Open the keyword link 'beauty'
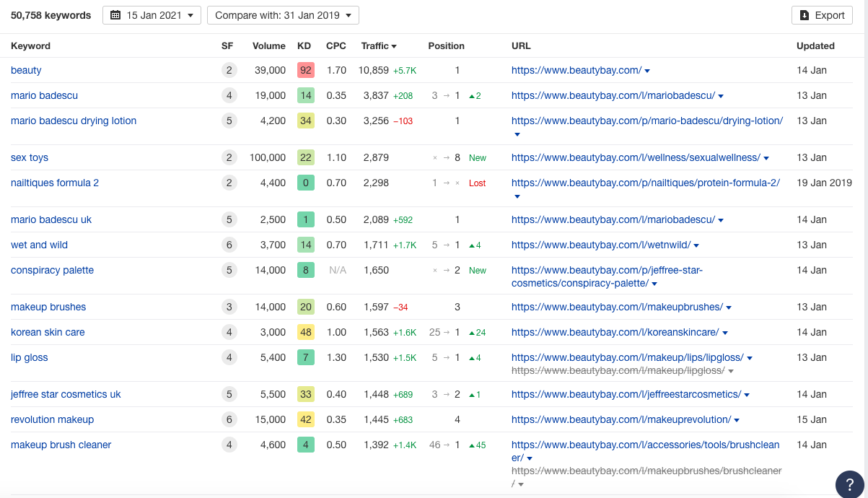This screenshot has width=868, height=498. point(26,70)
